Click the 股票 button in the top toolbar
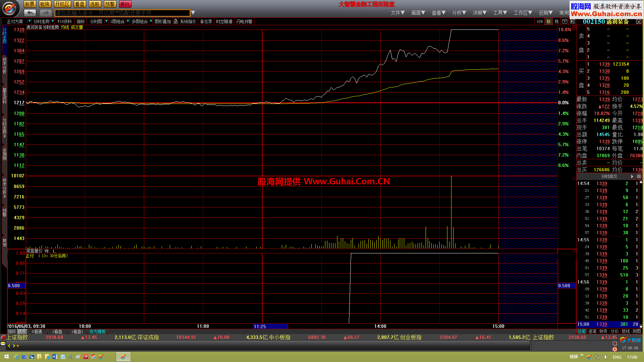Viewport: 644px width, 362px height. (30, 4)
